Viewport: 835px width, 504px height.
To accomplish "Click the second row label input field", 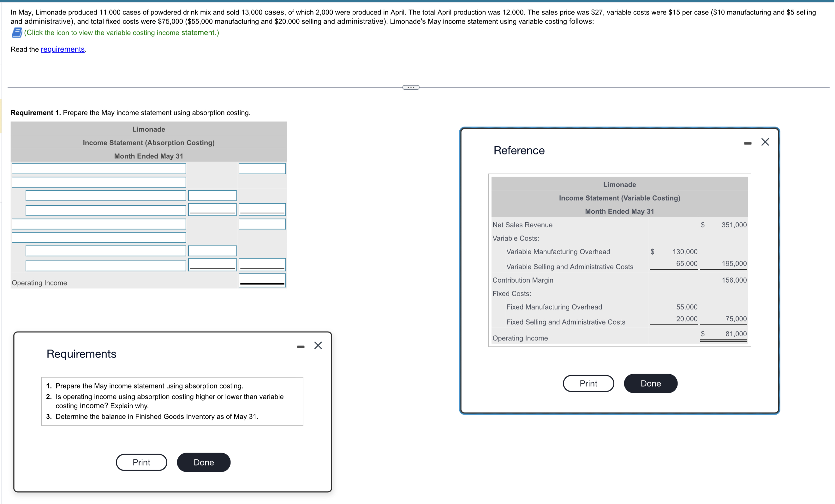I will [98, 182].
